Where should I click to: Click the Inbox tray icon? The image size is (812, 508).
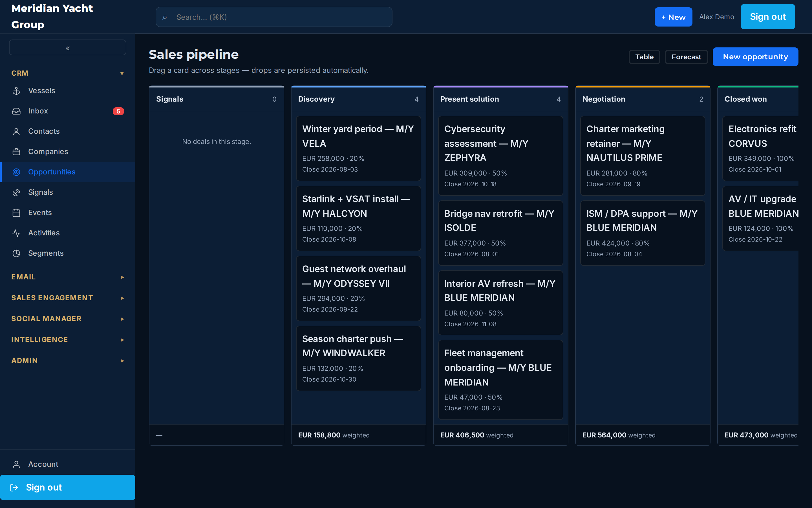[16, 111]
